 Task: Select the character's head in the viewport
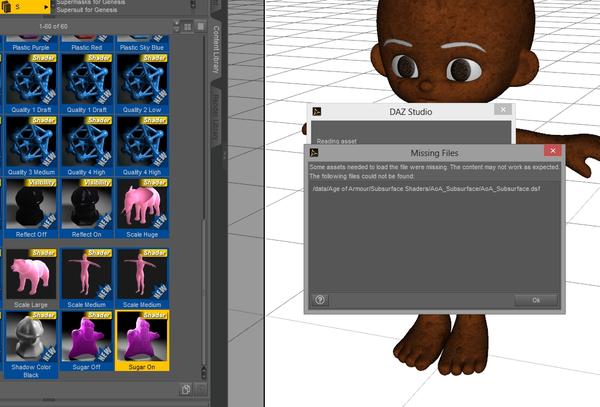click(x=454, y=50)
